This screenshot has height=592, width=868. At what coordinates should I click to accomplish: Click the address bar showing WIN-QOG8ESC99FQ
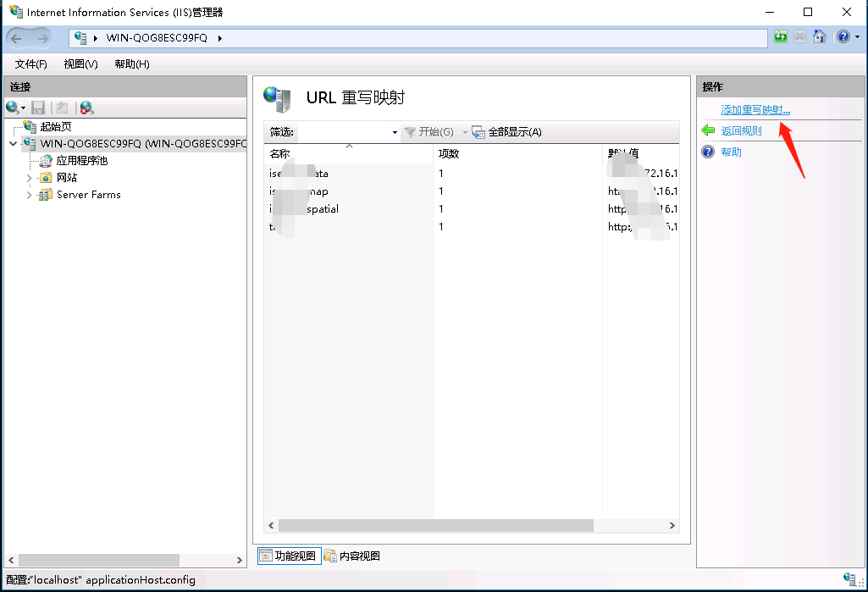pyautogui.click(x=418, y=38)
